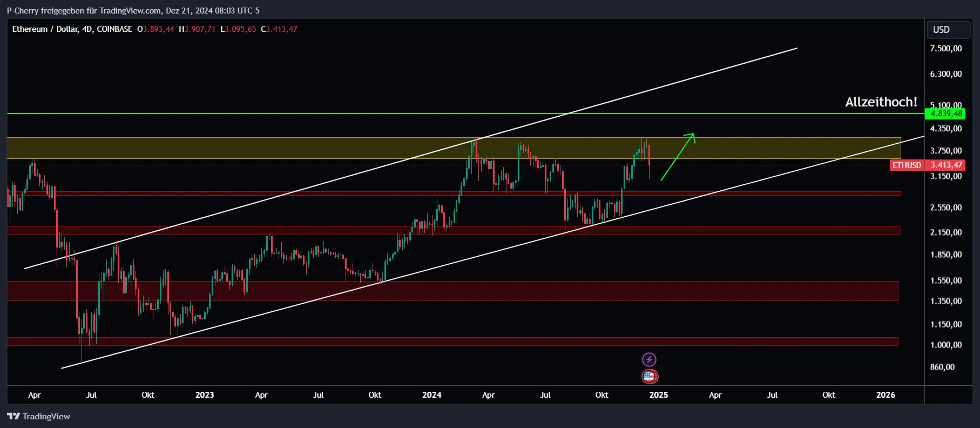This screenshot has height=428, width=980.
Task: Click the 1.000,00 price axis label
Action: [x=945, y=345]
